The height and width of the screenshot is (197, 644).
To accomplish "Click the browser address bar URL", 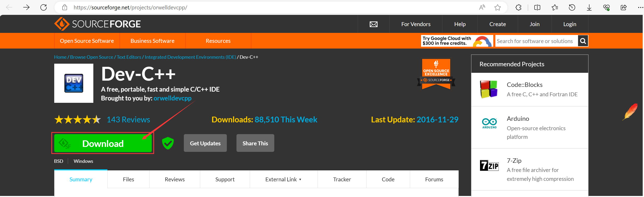I will click(x=130, y=8).
